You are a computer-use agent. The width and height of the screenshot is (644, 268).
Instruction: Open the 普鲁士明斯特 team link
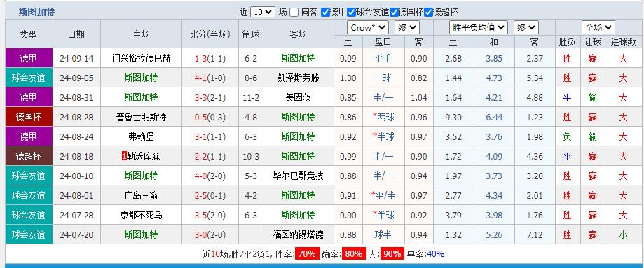pos(141,118)
